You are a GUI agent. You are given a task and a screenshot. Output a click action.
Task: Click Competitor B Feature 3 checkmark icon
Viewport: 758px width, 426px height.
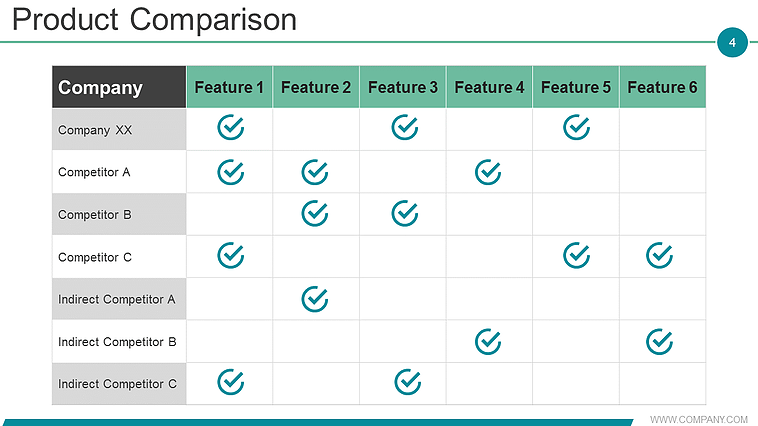[404, 213]
